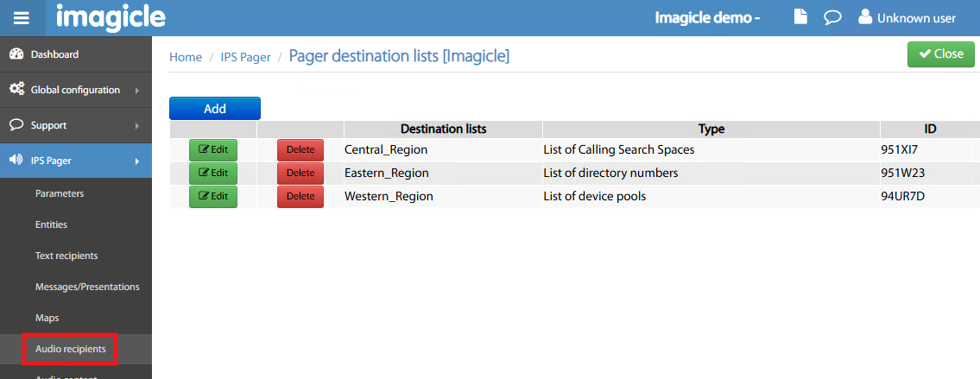
Task: Open the chat bubble icon
Action: click(x=832, y=17)
